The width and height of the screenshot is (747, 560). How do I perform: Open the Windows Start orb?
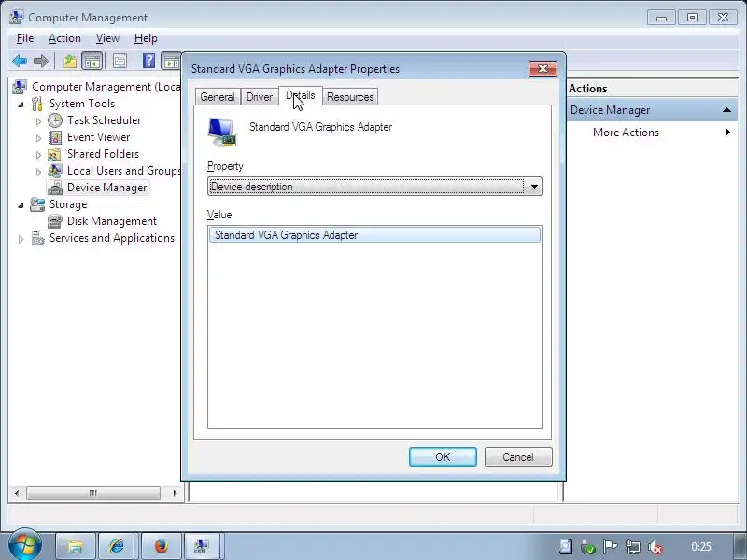[x=24, y=544]
